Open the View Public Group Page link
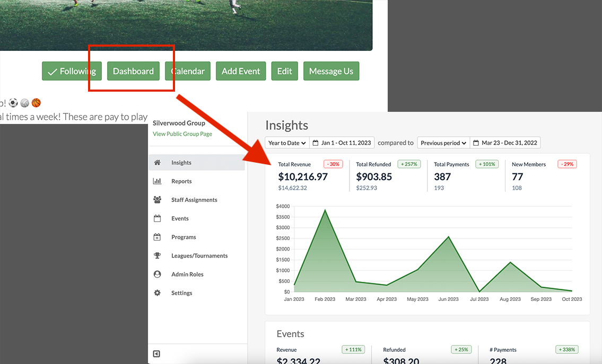The image size is (602, 364). tap(182, 134)
